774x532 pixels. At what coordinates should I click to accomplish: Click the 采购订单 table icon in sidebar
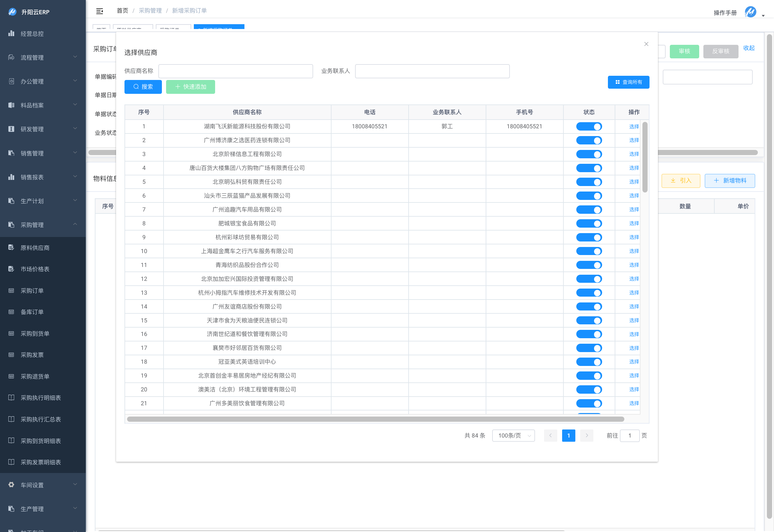tap(11, 291)
